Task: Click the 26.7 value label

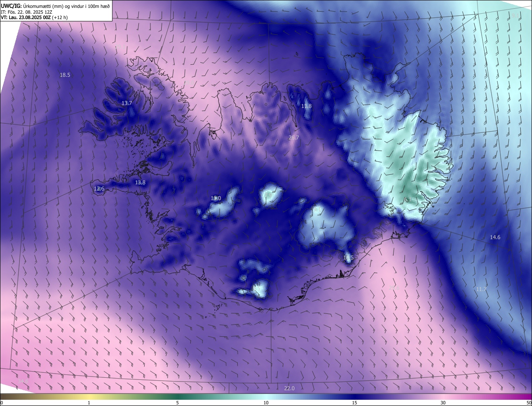Action: point(294,137)
